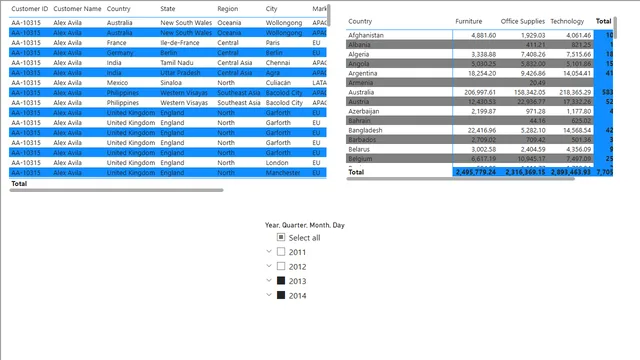
Task: Click the Germany cell in customer table
Action: click(x=120, y=53)
